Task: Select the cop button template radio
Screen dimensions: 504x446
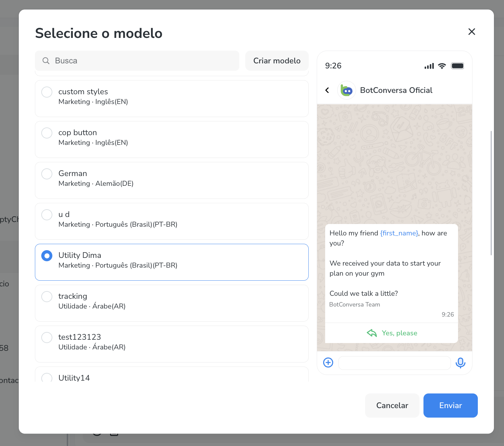Action: pyautogui.click(x=47, y=133)
